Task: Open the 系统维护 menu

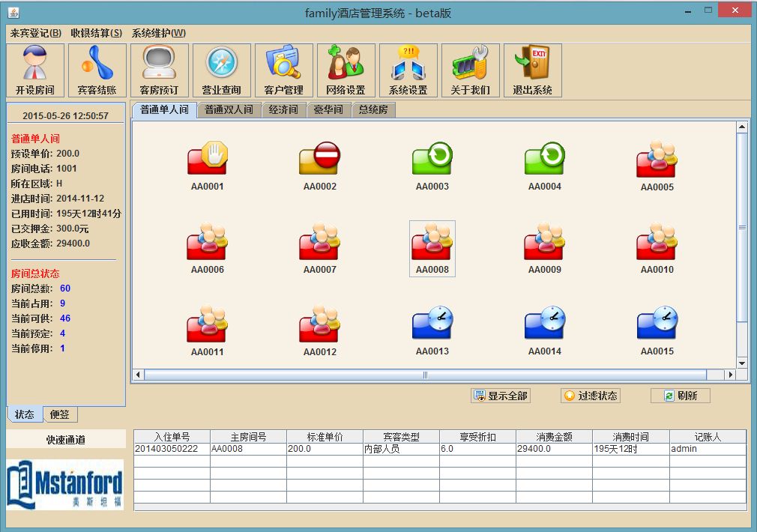Action: click(158, 33)
